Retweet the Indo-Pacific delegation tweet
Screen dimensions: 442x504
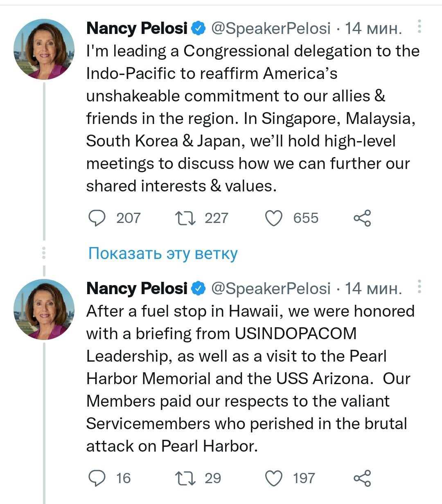click(185, 218)
